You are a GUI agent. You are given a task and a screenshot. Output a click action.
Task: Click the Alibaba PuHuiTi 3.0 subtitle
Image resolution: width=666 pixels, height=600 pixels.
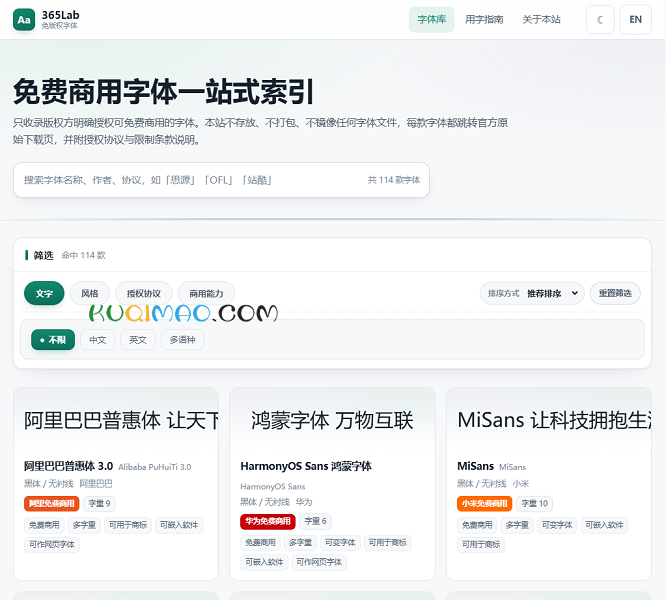click(x=155, y=467)
